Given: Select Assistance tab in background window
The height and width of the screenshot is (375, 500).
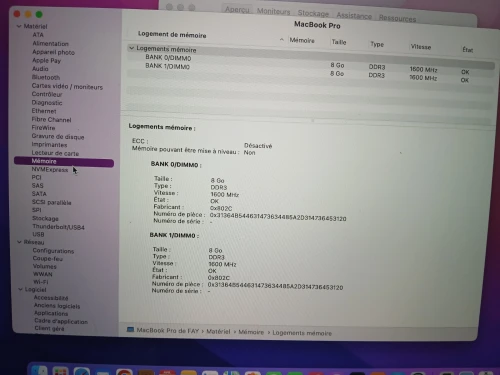Looking at the screenshot, I should click(354, 16).
